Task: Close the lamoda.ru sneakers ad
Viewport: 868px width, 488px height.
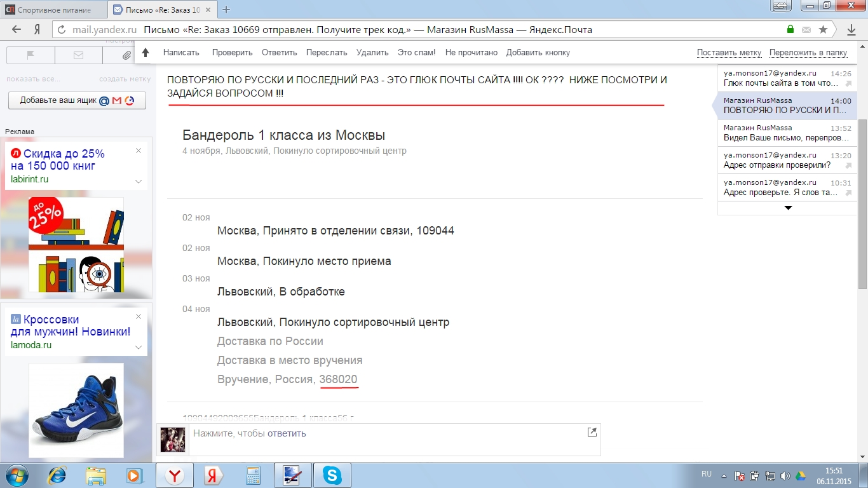Action: point(139,316)
